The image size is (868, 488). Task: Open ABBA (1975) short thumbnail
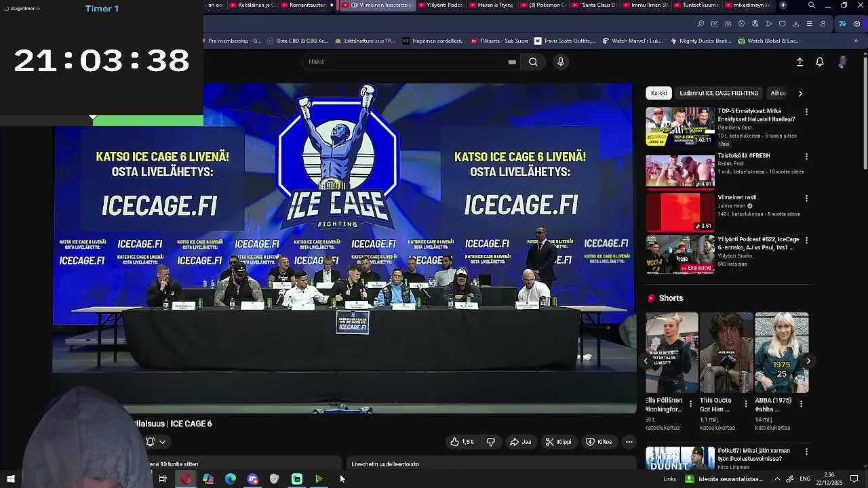coord(782,352)
